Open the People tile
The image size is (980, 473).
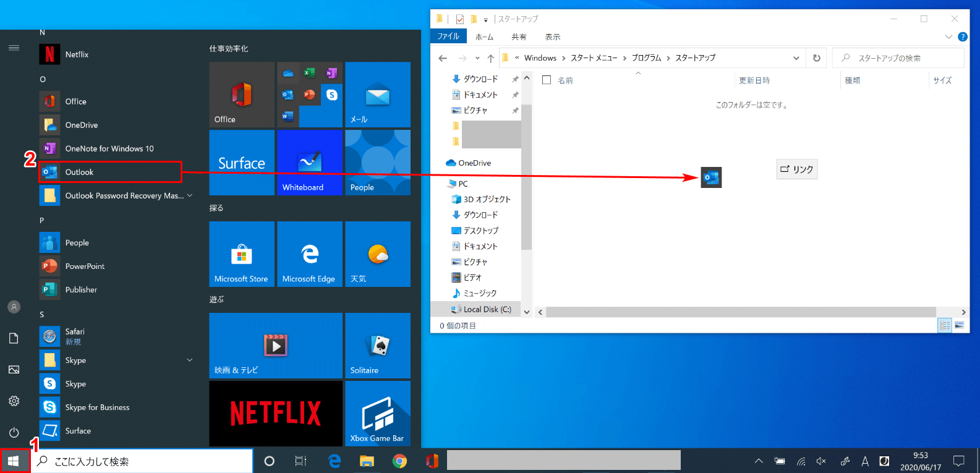(x=378, y=163)
